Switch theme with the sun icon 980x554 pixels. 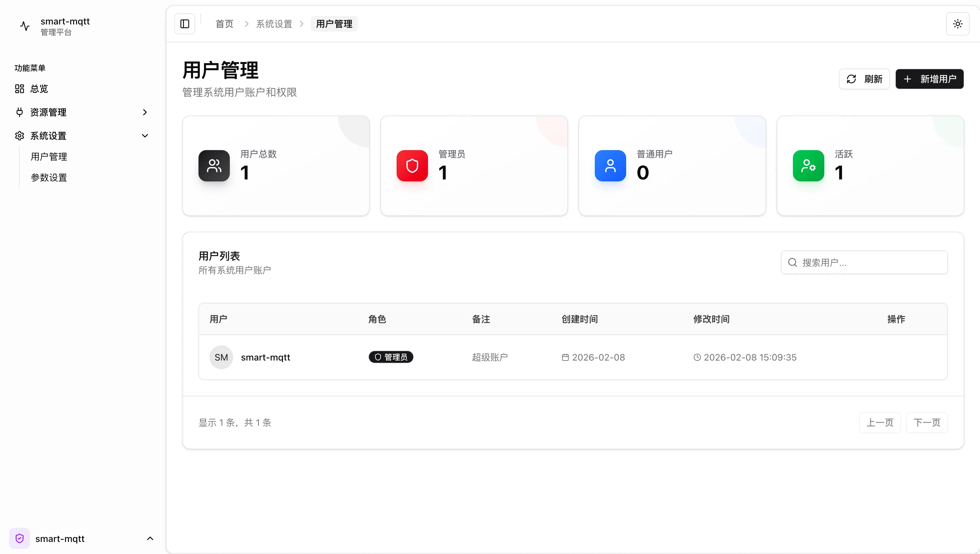957,24
